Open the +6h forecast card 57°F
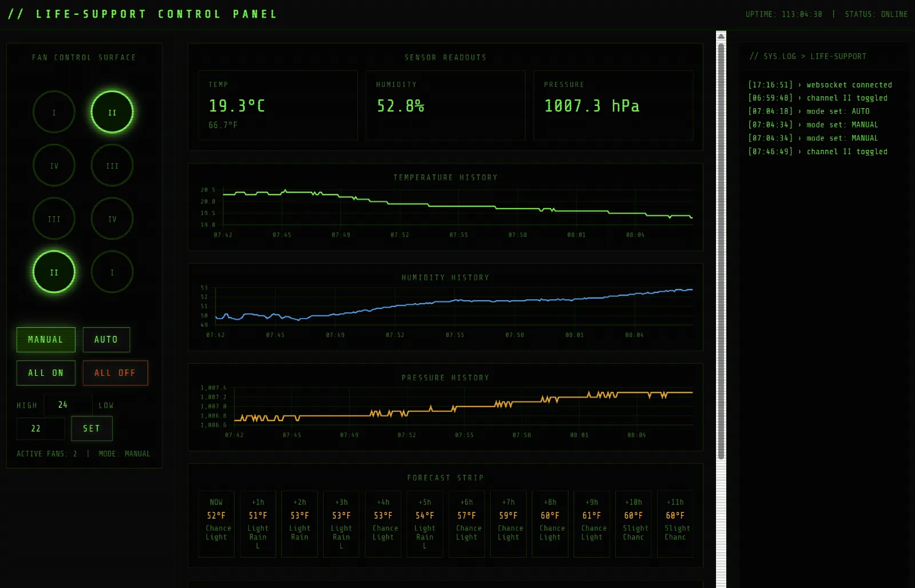The image size is (915, 588). click(467, 524)
